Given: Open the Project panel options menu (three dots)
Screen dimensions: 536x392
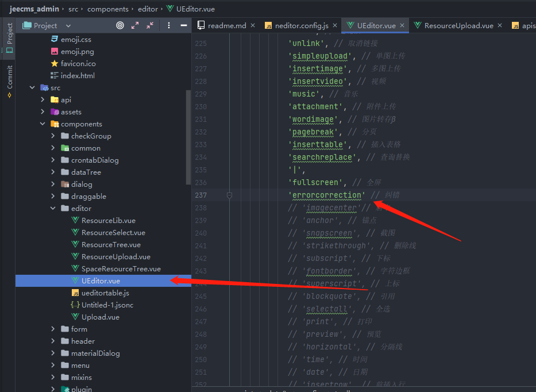Looking at the screenshot, I should 169,25.
